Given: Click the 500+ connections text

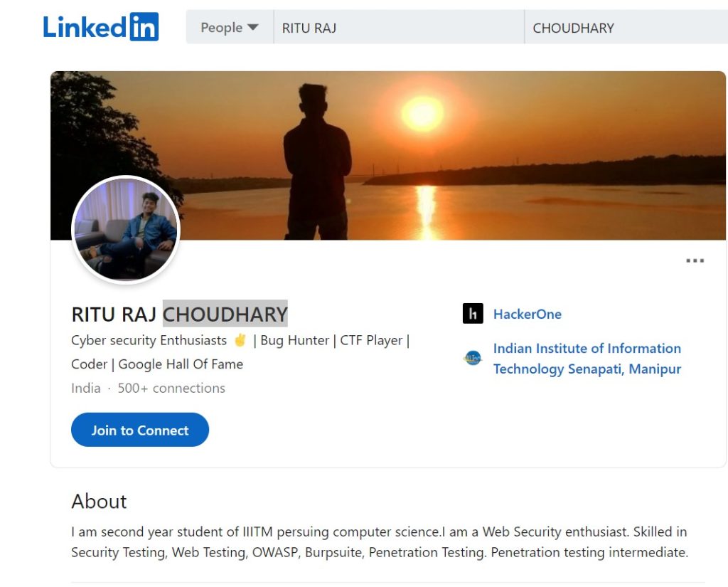Looking at the screenshot, I should pos(171,388).
